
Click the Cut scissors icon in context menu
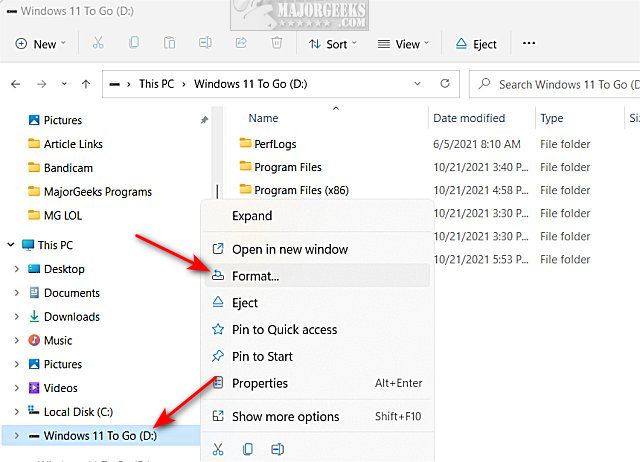pos(218,449)
